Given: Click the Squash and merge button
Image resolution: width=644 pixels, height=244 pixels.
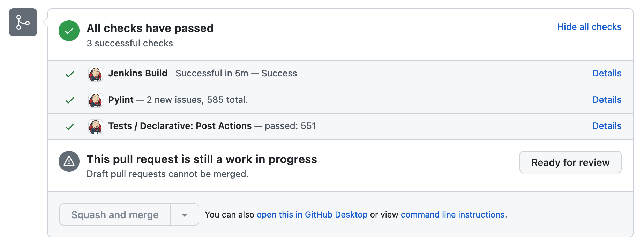Looking at the screenshot, I should (x=115, y=214).
